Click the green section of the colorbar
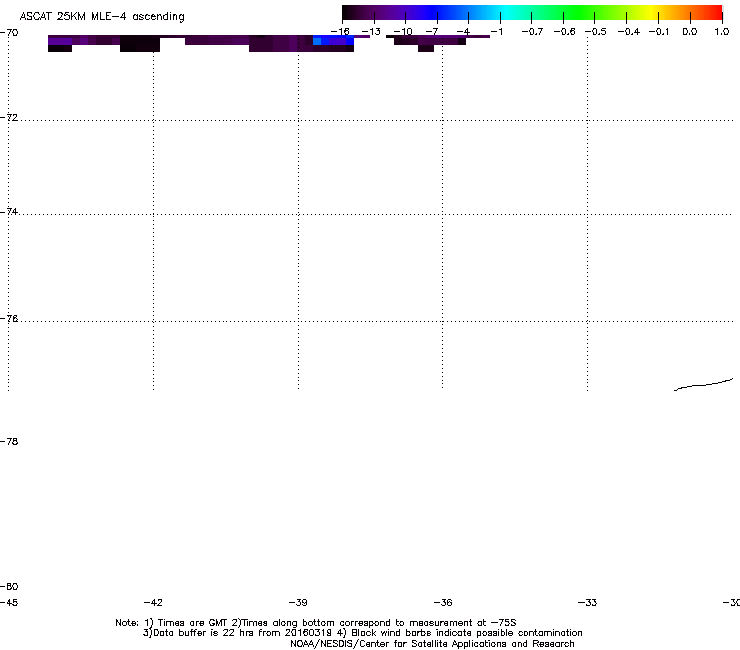The height and width of the screenshot is (650, 740). tap(580, 12)
